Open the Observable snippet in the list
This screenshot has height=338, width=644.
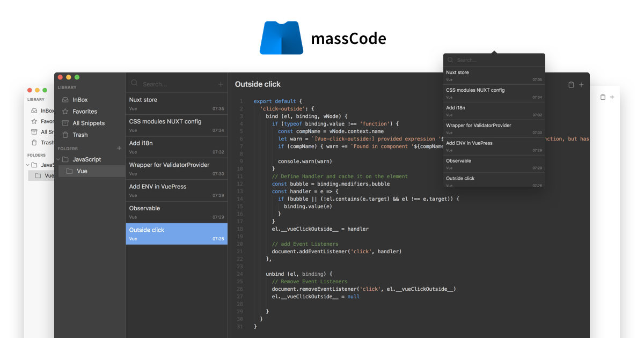tap(177, 212)
